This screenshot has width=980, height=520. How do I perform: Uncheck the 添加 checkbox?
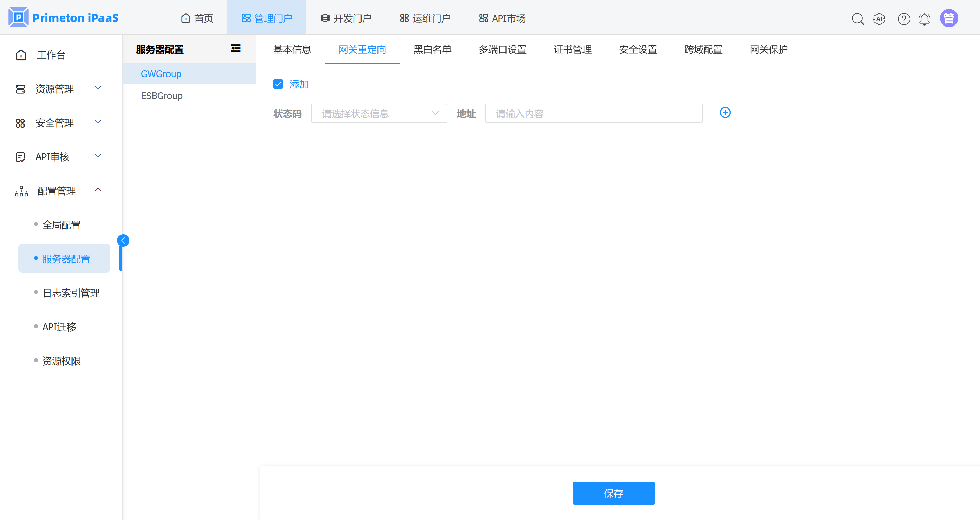tap(278, 84)
